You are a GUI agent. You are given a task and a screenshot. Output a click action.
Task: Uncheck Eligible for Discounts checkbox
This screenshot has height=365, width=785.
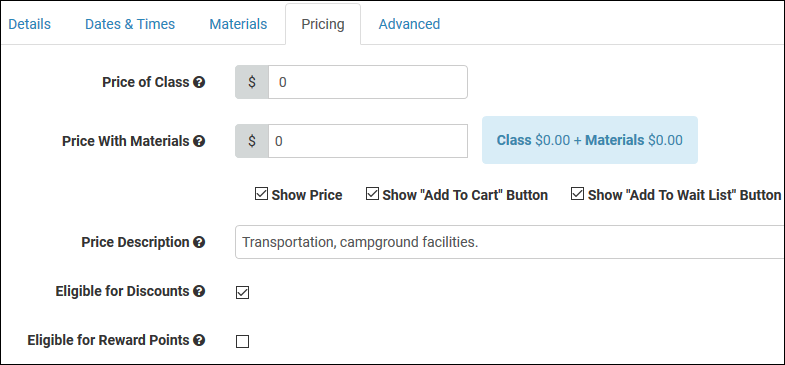[x=242, y=292]
